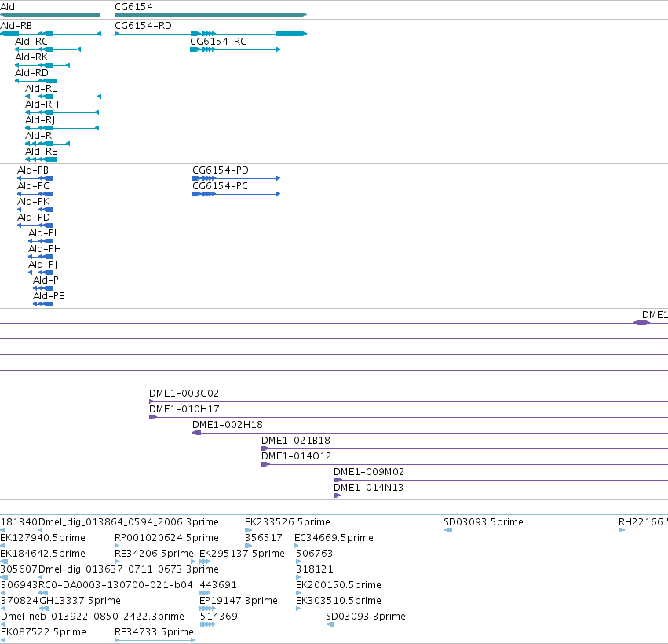Select the EK233526.5prime EST
Image resolution: width=668 pixels, height=644 pixels.
(x=248, y=530)
